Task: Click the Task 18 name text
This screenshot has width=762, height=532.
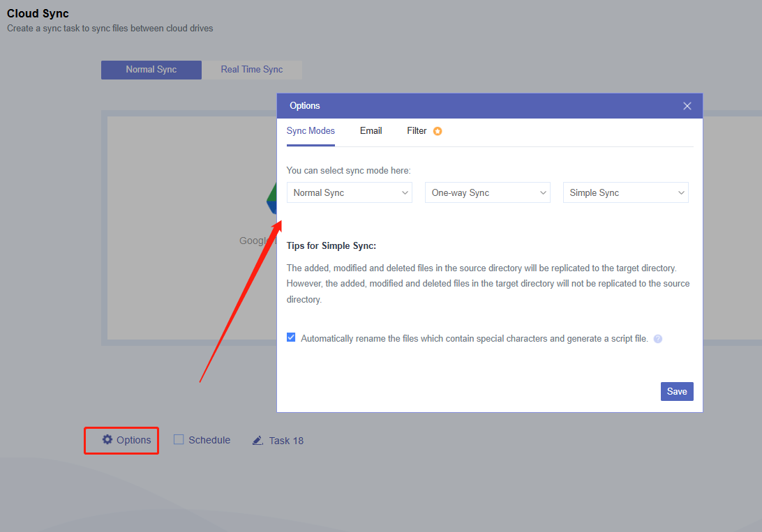Action: [286, 441]
